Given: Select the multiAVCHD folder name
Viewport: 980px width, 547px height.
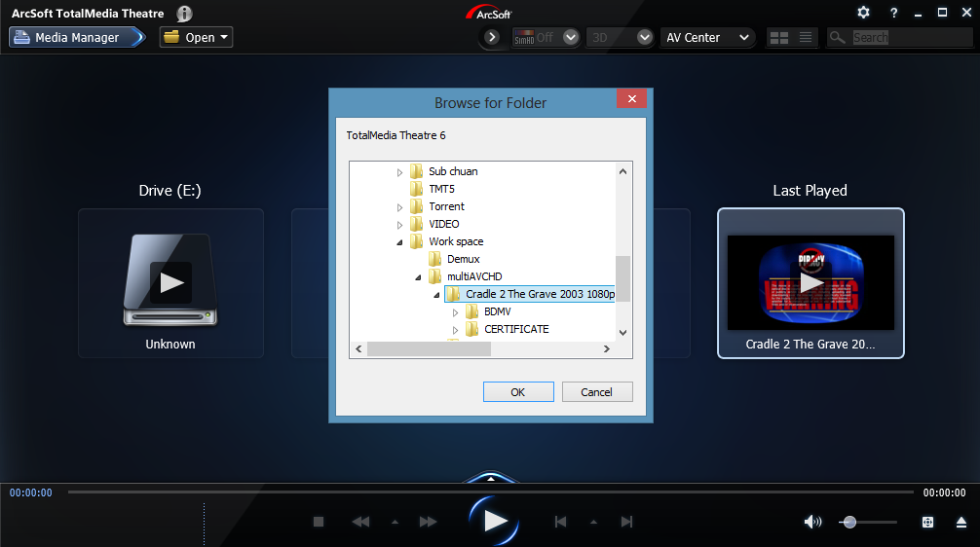Looking at the screenshot, I should [474, 276].
